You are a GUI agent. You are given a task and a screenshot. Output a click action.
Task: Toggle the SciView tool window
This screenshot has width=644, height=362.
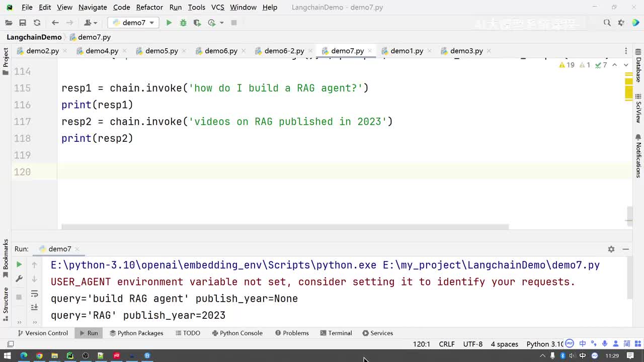point(638,108)
